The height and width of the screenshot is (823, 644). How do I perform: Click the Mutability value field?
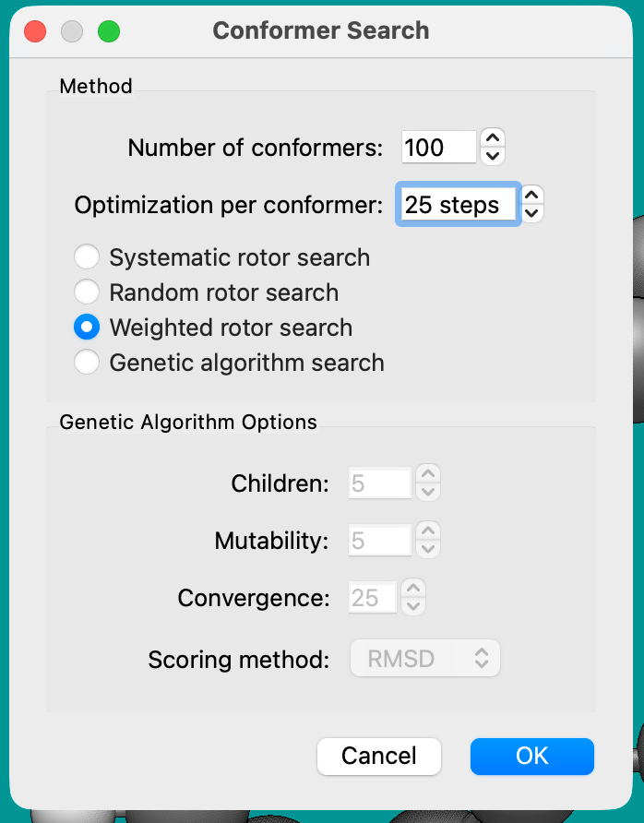click(379, 541)
